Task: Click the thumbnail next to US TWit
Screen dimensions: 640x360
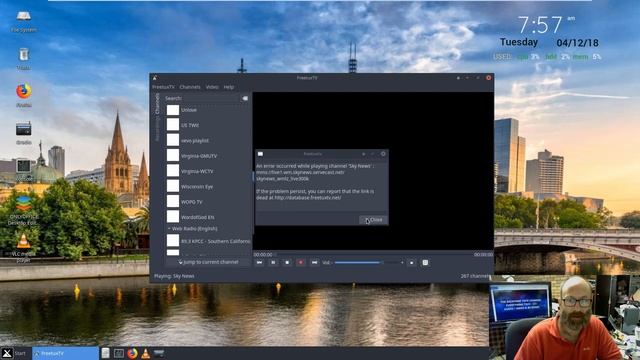Action: [x=173, y=125]
